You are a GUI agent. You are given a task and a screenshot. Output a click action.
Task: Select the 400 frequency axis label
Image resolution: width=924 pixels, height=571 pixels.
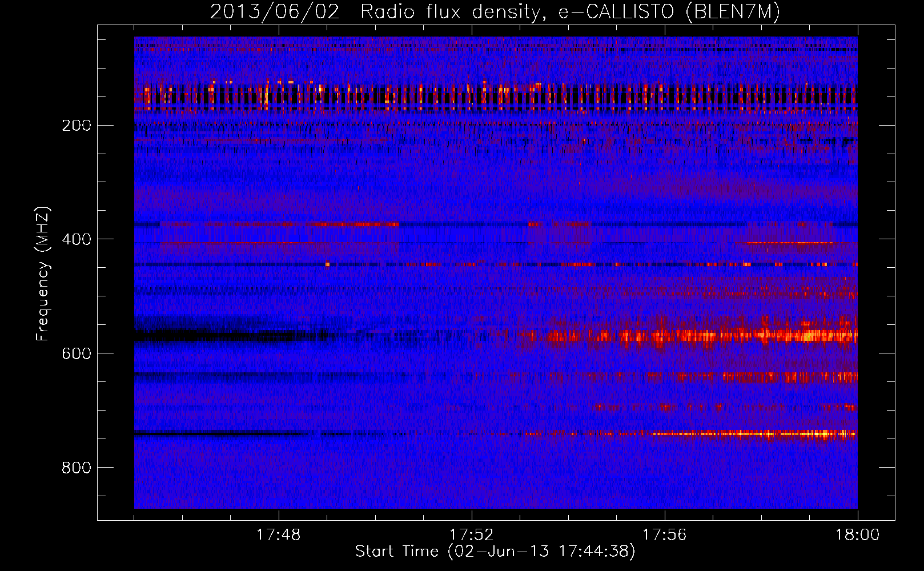point(77,239)
